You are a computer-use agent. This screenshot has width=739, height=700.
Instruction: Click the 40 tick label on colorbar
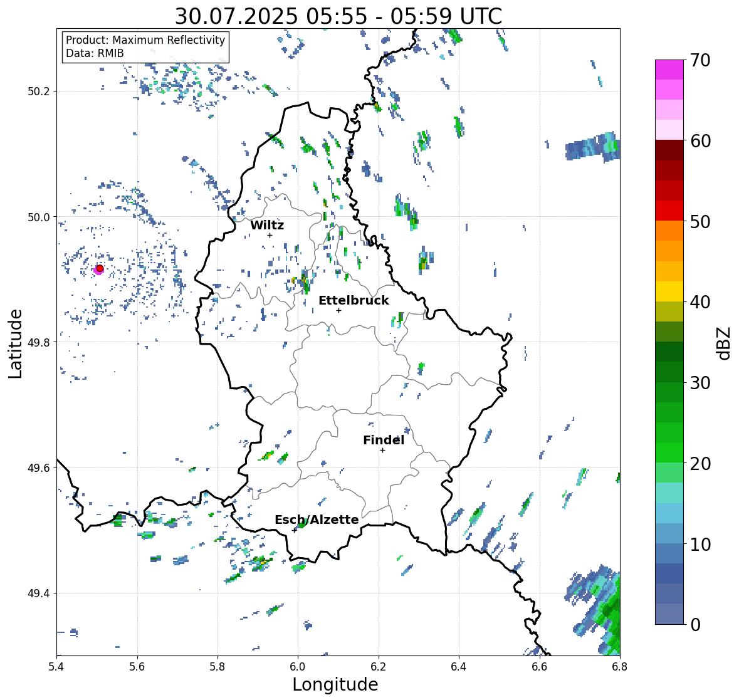tap(700, 302)
